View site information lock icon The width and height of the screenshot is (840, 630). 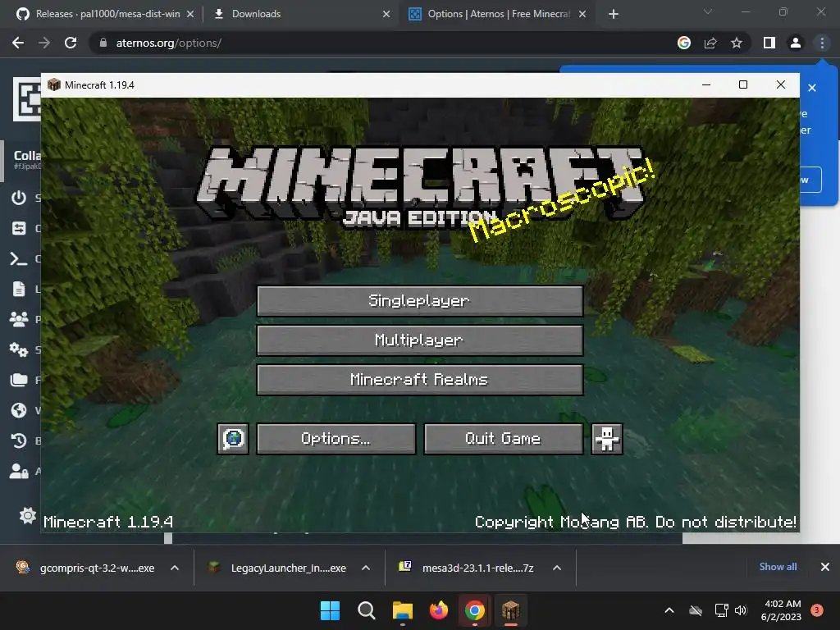[x=103, y=43]
